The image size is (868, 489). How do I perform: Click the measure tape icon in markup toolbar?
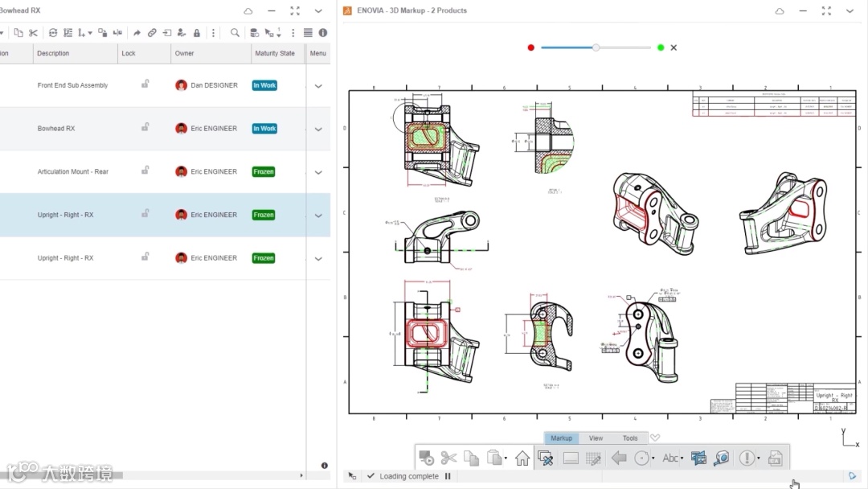pyautogui.click(x=721, y=458)
